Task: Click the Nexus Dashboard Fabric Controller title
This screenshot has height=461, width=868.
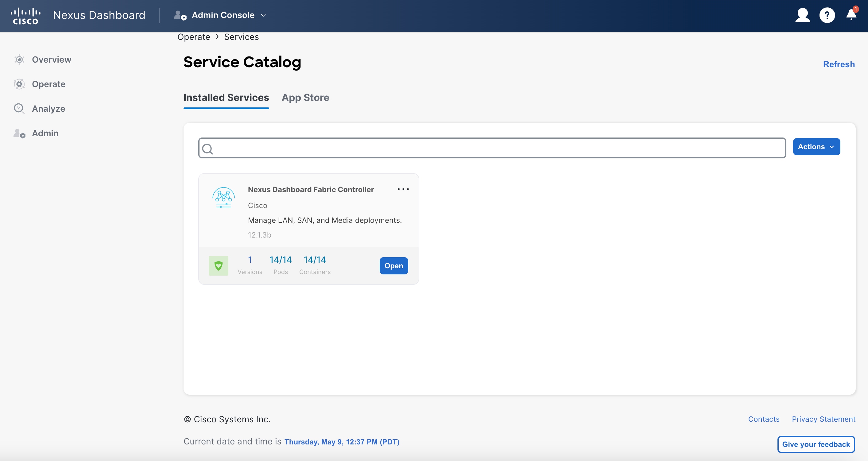Action: (311, 189)
